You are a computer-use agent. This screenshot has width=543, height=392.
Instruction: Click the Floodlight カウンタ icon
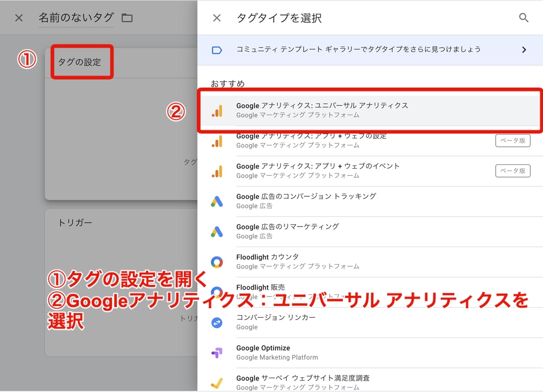coord(217,262)
